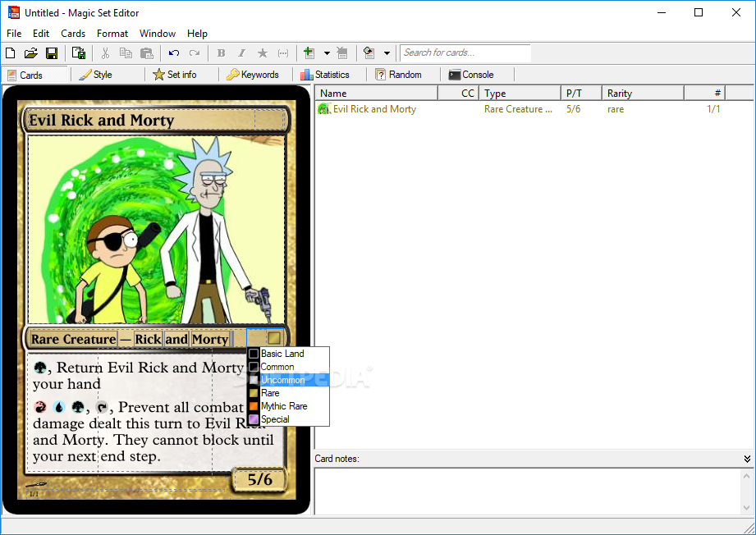Click the Rare Creature cell in Type column
This screenshot has width=756, height=535.
click(x=518, y=109)
